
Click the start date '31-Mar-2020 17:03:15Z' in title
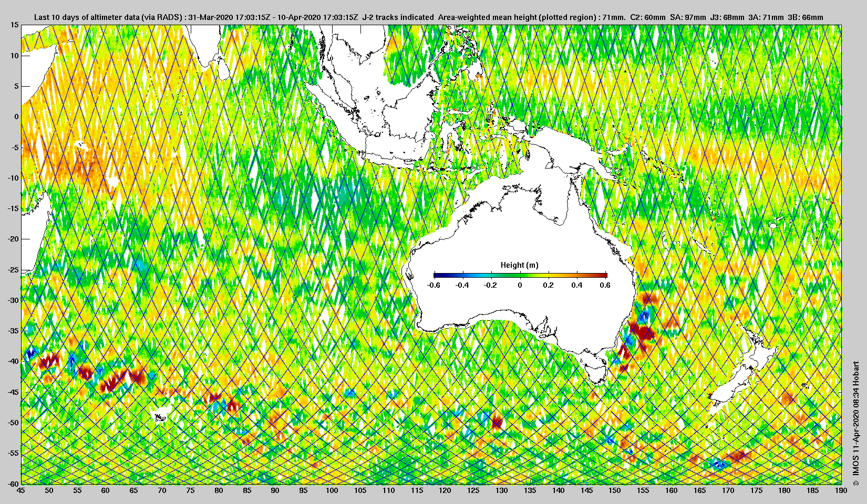(229, 17)
